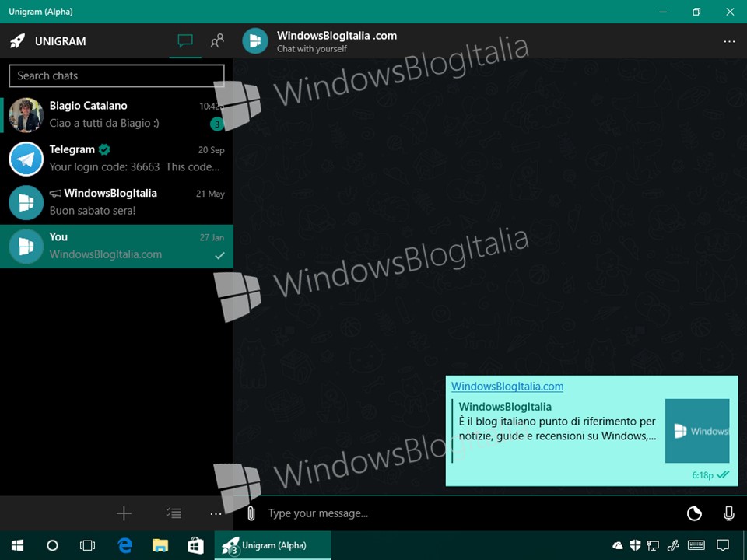Click the 20 Sep date on Telegram chat

(211, 150)
